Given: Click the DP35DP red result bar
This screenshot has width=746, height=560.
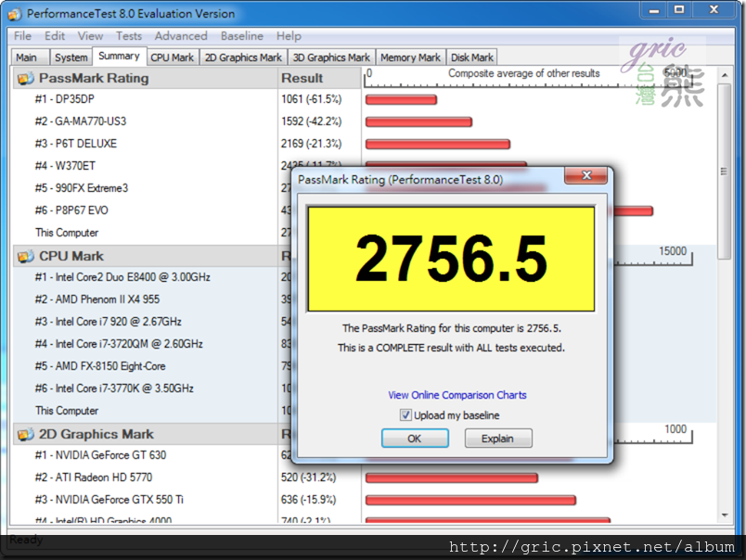Looking at the screenshot, I should 401,100.
